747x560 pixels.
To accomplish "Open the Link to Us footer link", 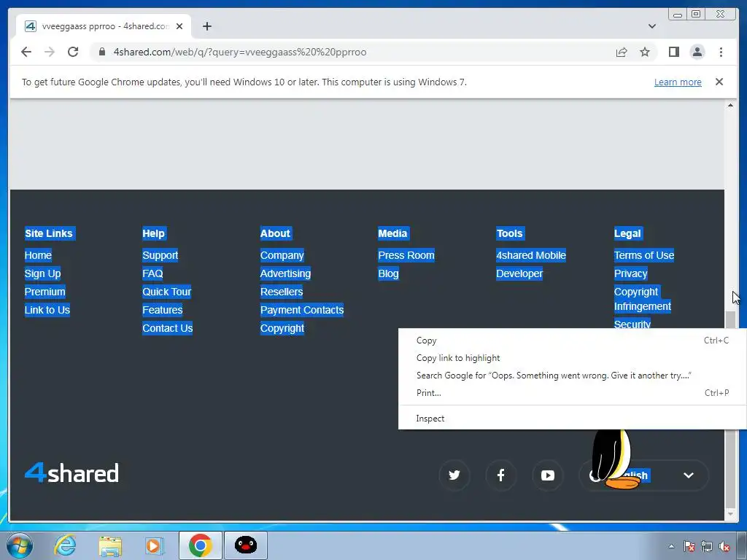I will [x=47, y=310].
